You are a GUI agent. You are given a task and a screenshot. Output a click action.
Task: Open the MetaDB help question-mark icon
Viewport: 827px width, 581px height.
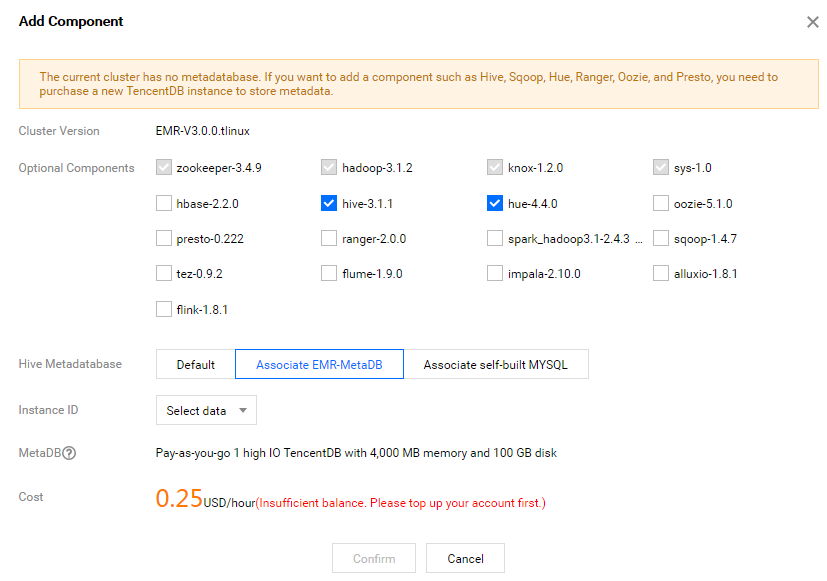(x=69, y=453)
